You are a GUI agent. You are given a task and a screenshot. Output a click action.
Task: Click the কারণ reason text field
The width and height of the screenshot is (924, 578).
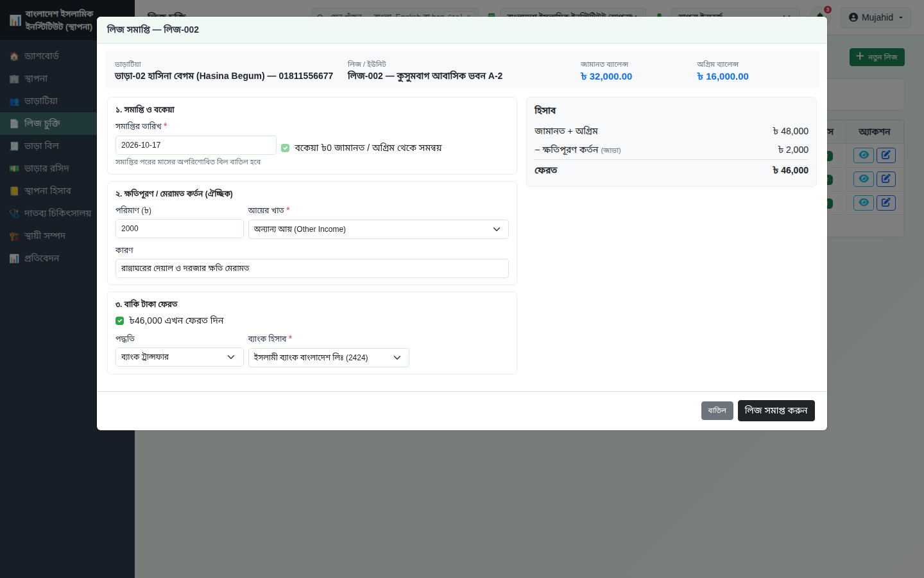(x=312, y=268)
